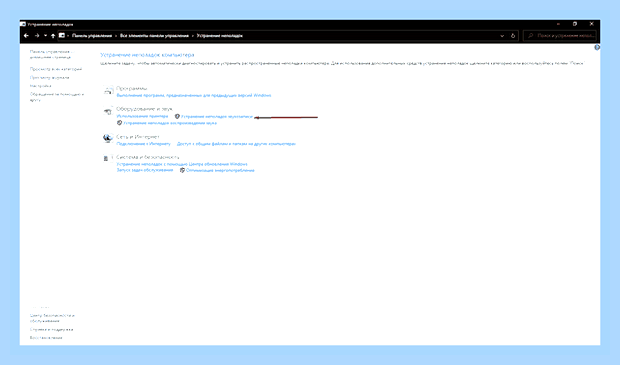This screenshot has height=365, width=620.
Task: Go back with the Back arrow
Action: [26, 36]
